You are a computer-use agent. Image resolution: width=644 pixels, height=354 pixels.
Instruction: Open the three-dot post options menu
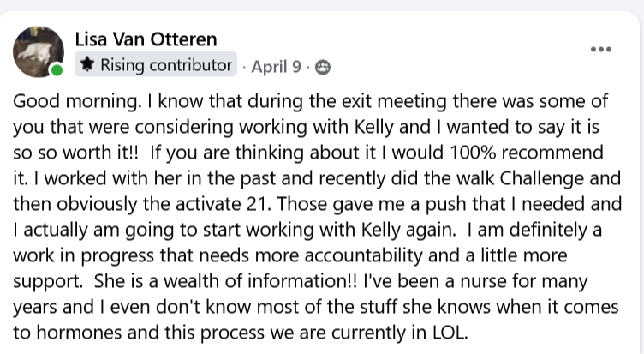tap(601, 49)
